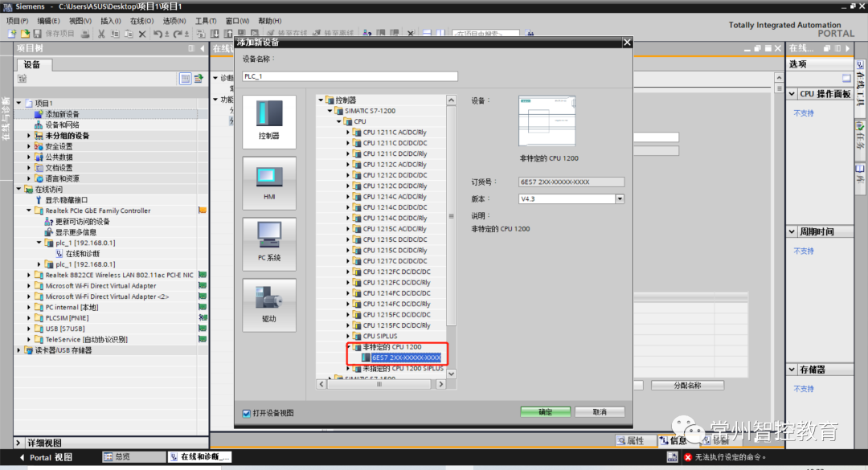Click the down arrow of the device list scrollbar
This screenshot has height=470, width=868.
pos(451,374)
